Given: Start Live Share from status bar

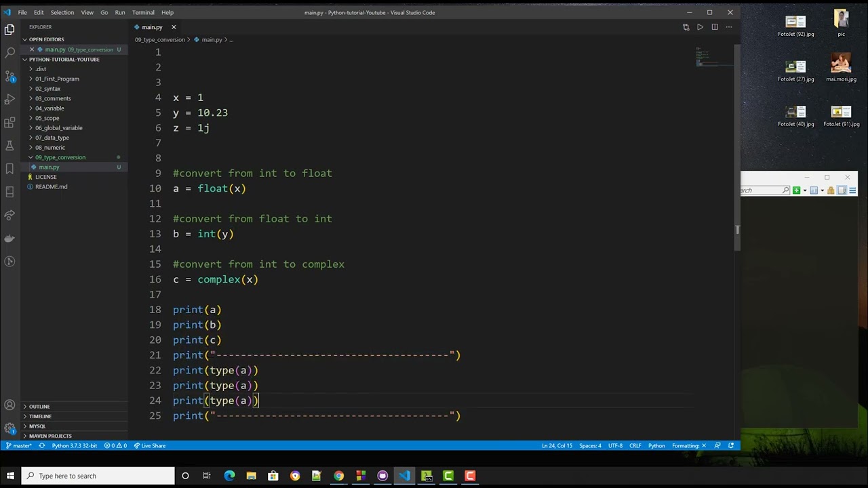Looking at the screenshot, I should (150, 446).
